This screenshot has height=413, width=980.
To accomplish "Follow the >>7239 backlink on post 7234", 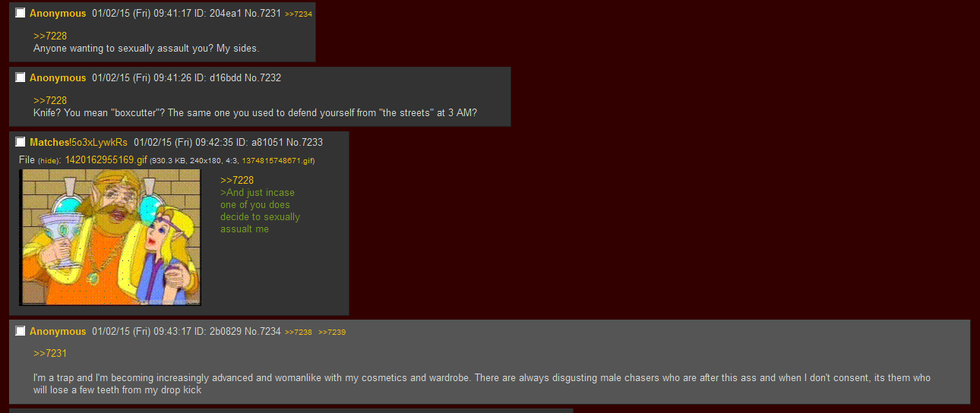I will (332, 332).
